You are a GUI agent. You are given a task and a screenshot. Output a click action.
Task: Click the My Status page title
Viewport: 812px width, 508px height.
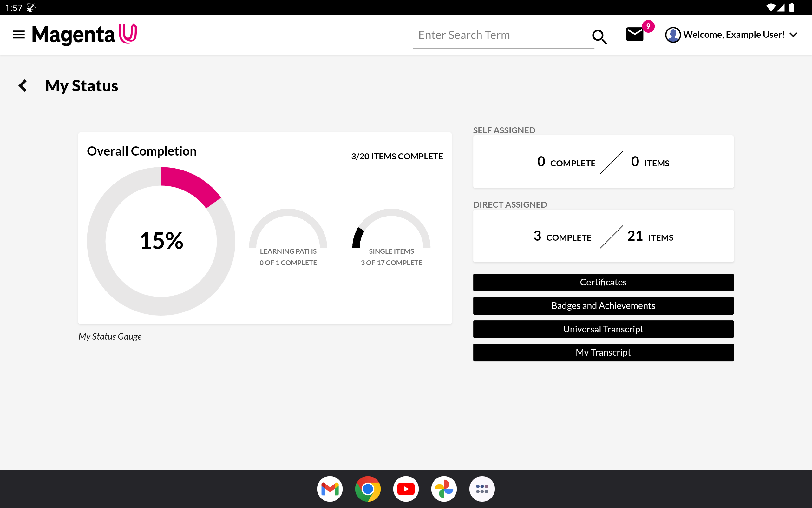[x=82, y=86]
